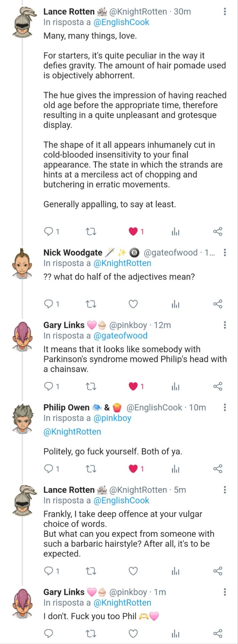Open more options on Gary Links' 12m tweet

(225, 325)
